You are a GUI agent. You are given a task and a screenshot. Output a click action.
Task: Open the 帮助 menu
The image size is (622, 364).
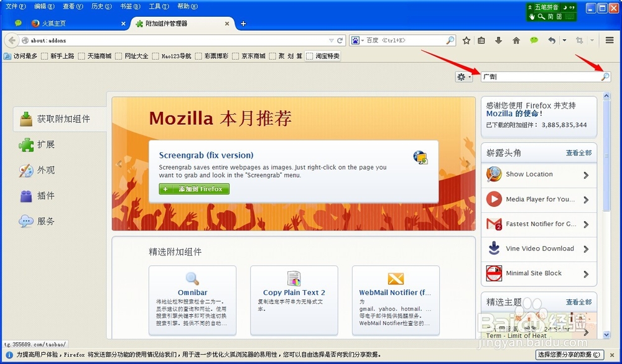(x=187, y=6)
